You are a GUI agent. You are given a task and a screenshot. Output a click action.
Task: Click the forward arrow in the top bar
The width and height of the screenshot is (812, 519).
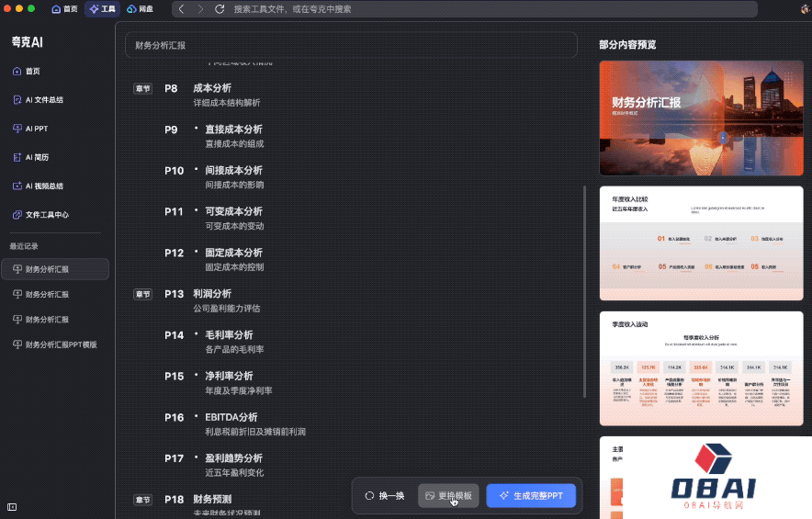(x=200, y=8)
